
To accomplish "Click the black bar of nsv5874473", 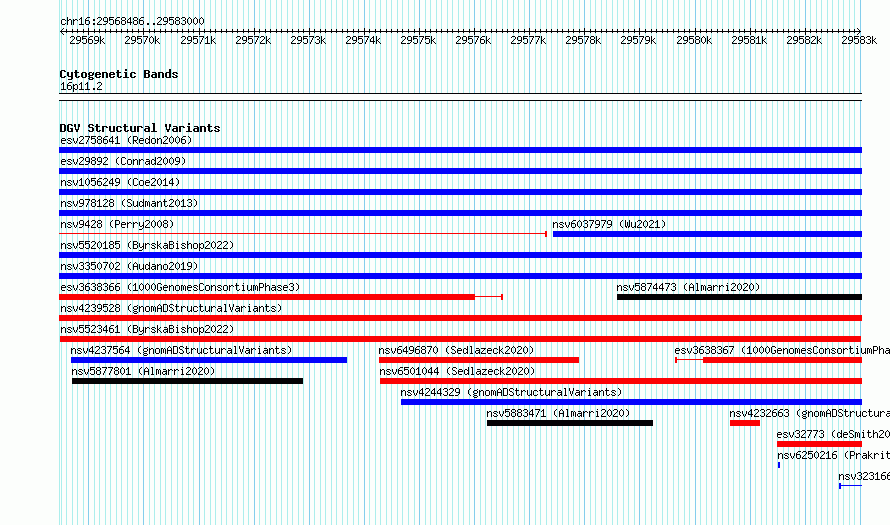I will [x=739, y=297].
